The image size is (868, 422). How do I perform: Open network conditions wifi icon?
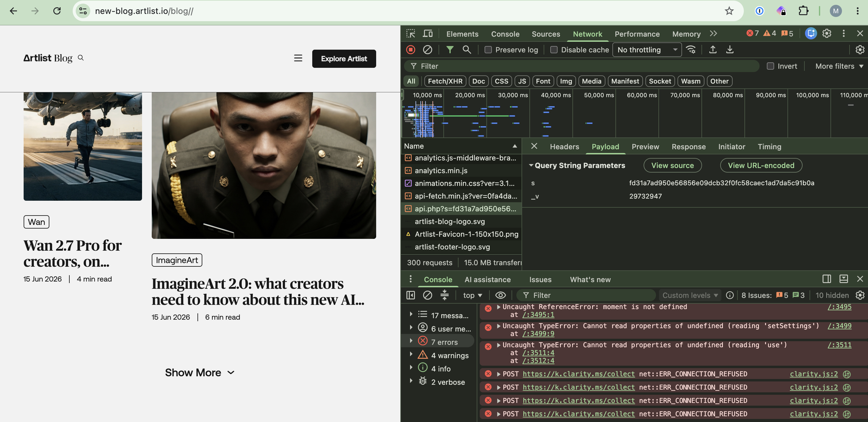[x=691, y=50]
